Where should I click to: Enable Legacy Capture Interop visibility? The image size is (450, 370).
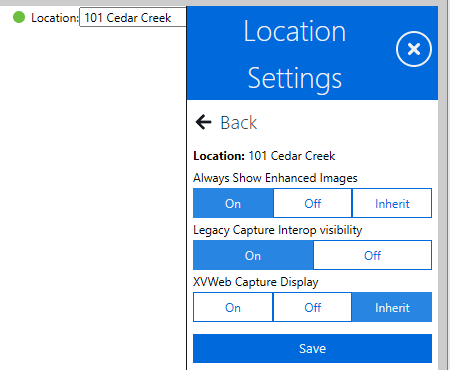click(x=253, y=255)
